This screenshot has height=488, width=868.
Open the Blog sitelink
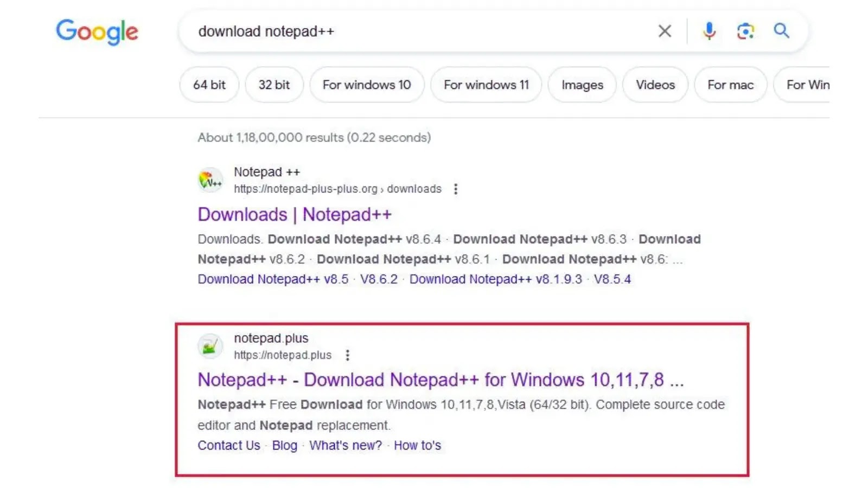click(285, 445)
